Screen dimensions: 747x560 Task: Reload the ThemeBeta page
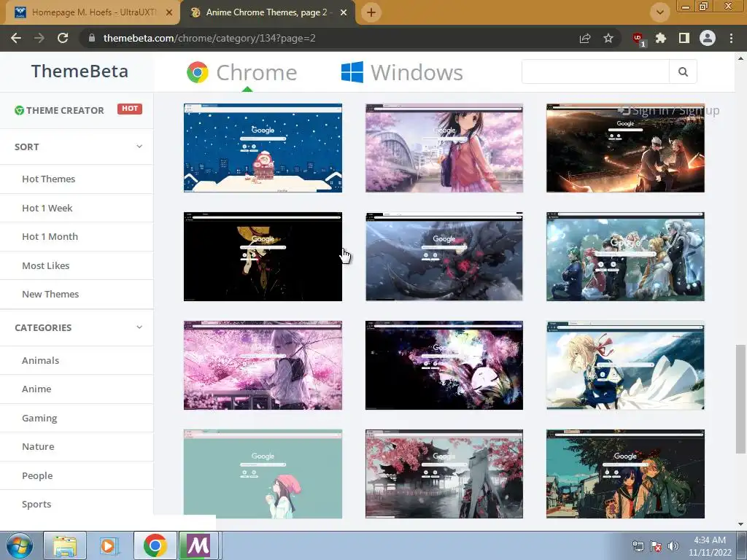click(x=63, y=38)
